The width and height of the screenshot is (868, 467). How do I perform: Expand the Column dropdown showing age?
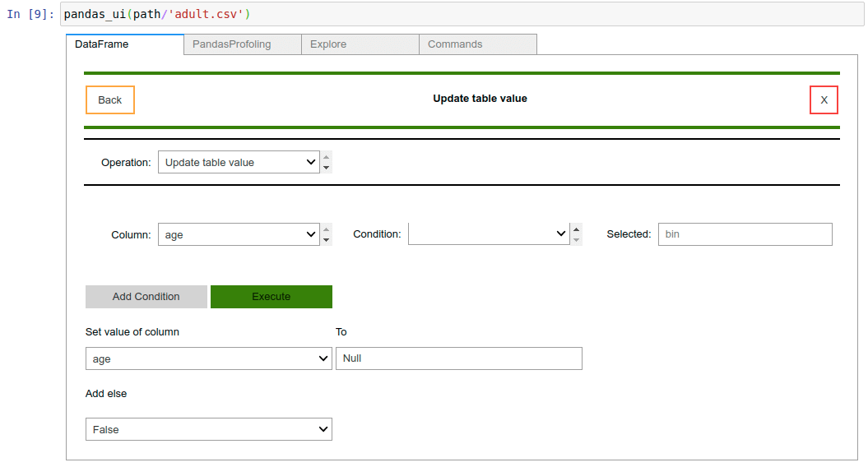coord(239,234)
